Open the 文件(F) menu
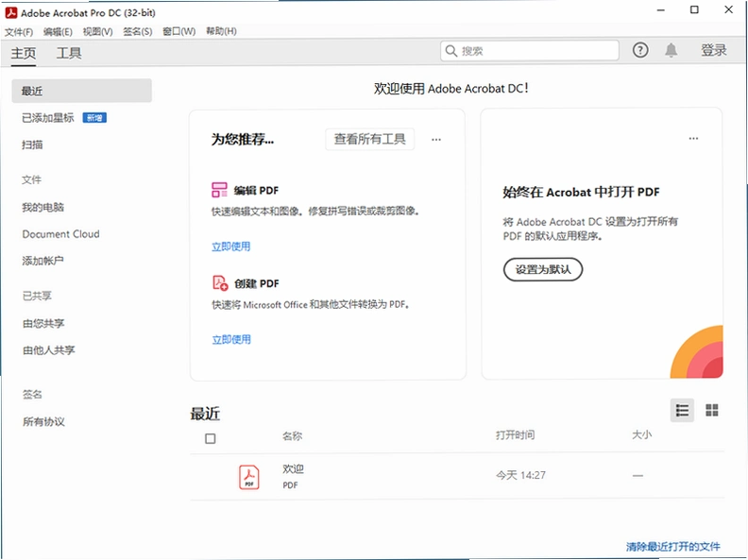Image resolution: width=748 pixels, height=560 pixels. [x=19, y=31]
